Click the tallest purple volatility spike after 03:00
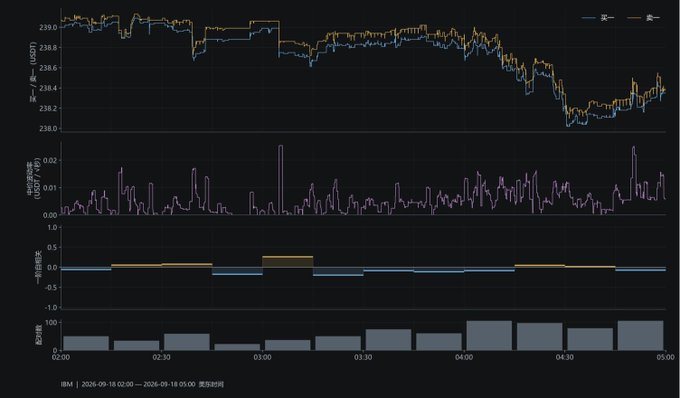This screenshot has height=398, width=680. coord(281,179)
